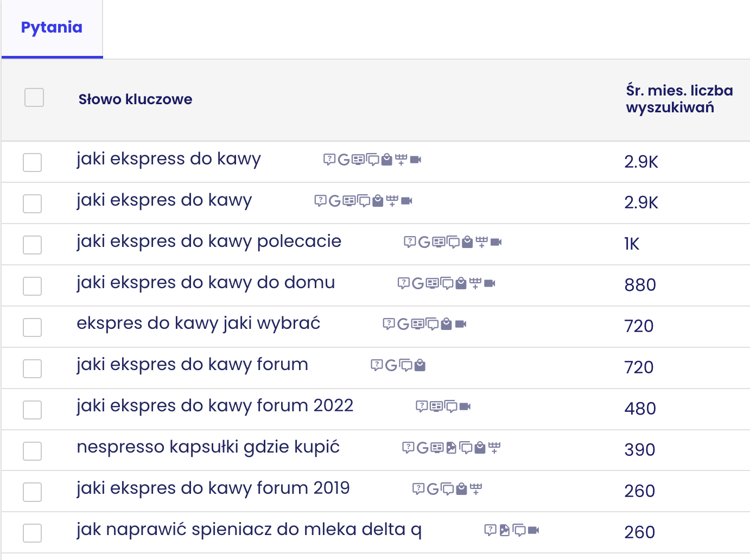Click search volume value '1K'

[632, 244]
